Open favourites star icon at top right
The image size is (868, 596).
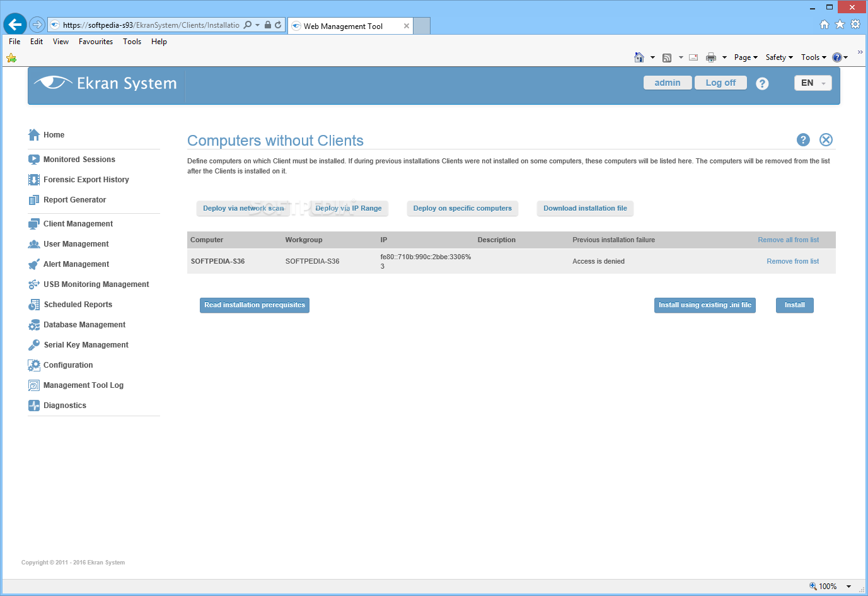point(840,24)
